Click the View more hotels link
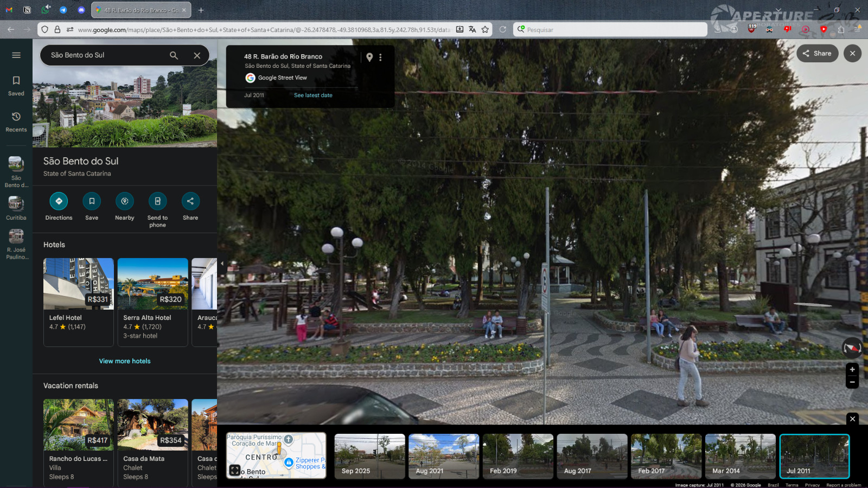This screenshot has width=868, height=488. coord(125,361)
